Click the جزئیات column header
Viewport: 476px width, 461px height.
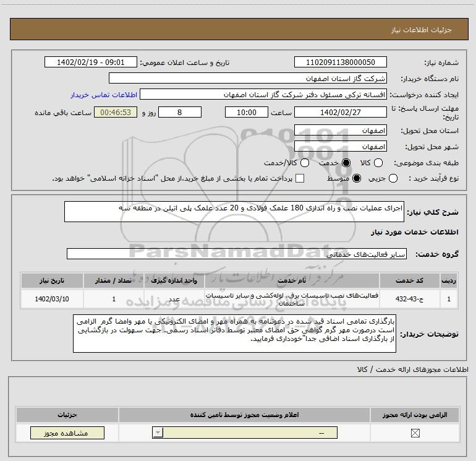[67, 415]
